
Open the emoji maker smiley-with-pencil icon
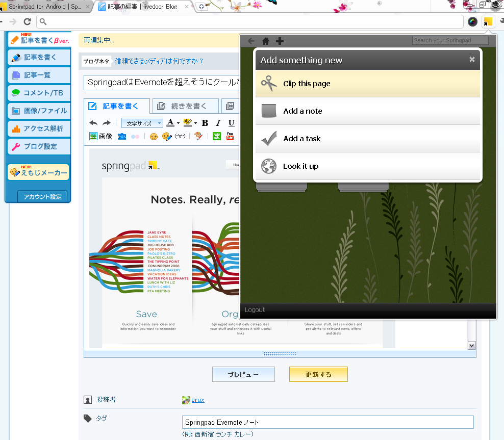pos(167,137)
